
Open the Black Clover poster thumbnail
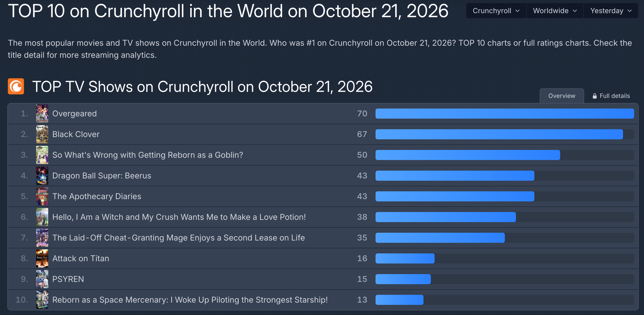click(42, 134)
